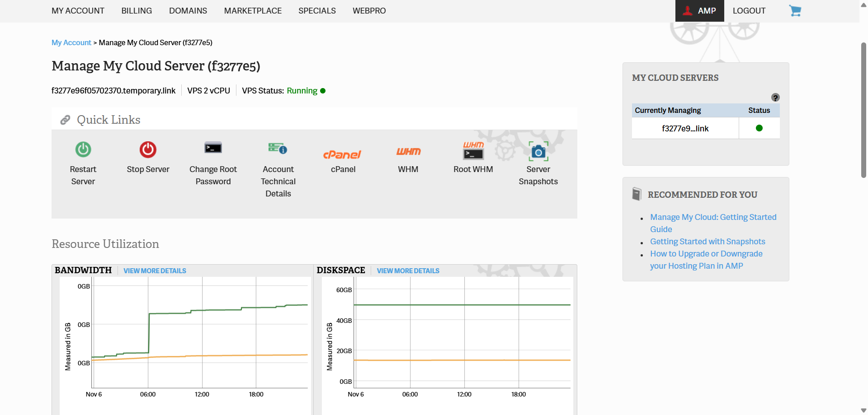Click the red Stop Server icon
The width and height of the screenshot is (868, 415).
148,149
